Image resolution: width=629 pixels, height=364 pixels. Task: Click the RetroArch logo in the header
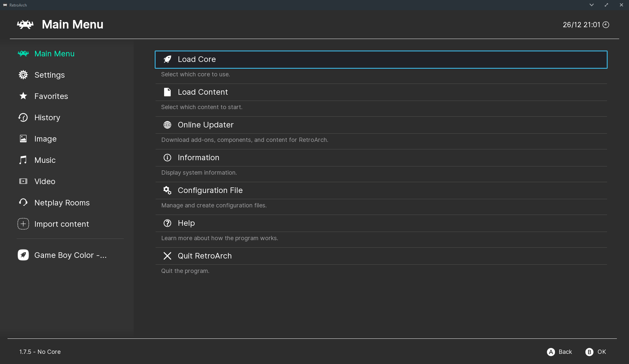[x=25, y=24]
